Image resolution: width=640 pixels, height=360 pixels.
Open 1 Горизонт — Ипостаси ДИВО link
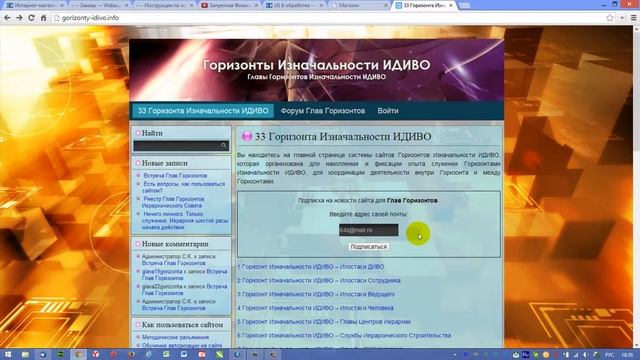point(311,267)
